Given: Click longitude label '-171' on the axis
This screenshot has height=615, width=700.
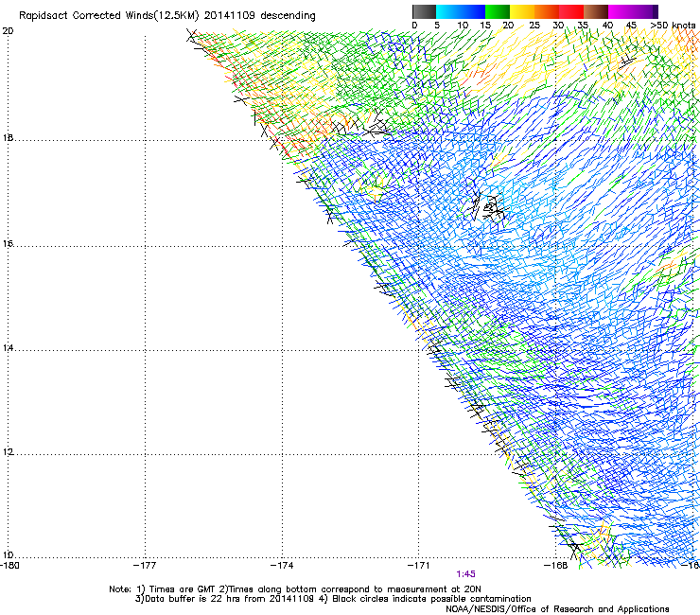Looking at the screenshot, I should 418,566.
